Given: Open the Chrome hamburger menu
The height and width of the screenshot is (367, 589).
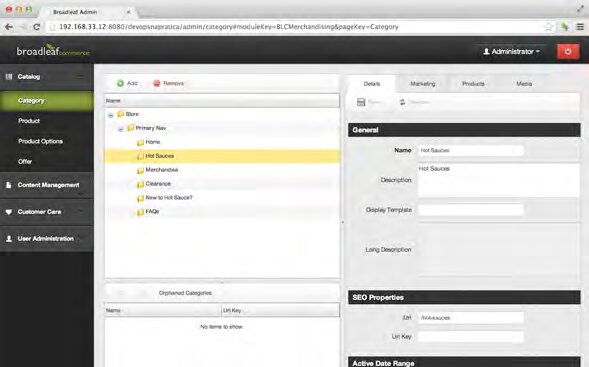Looking at the screenshot, I should coord(580,27).
